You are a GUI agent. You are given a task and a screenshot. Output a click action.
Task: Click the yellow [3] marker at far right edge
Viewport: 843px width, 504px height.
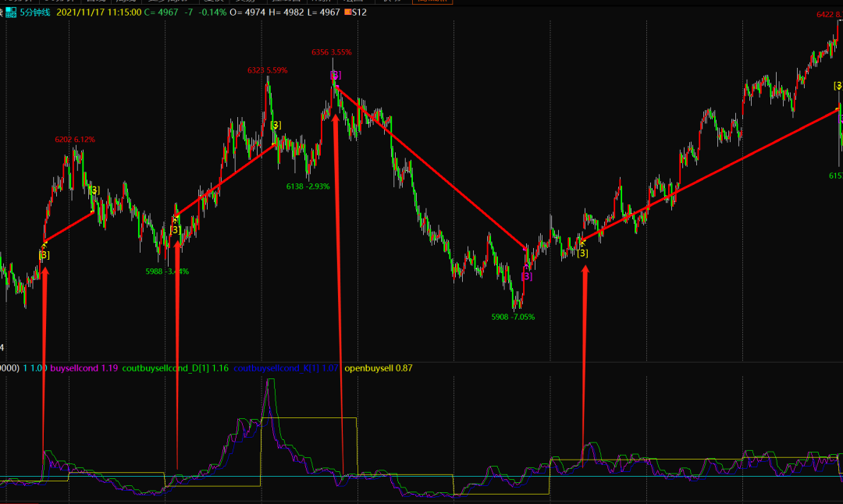(838, 85)
